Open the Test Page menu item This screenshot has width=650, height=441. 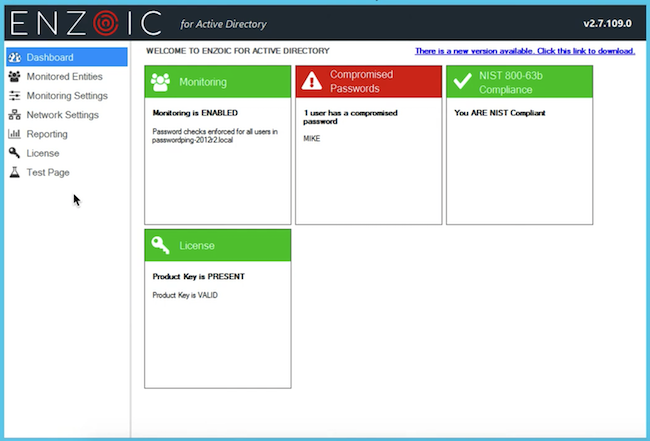[48, 173]
